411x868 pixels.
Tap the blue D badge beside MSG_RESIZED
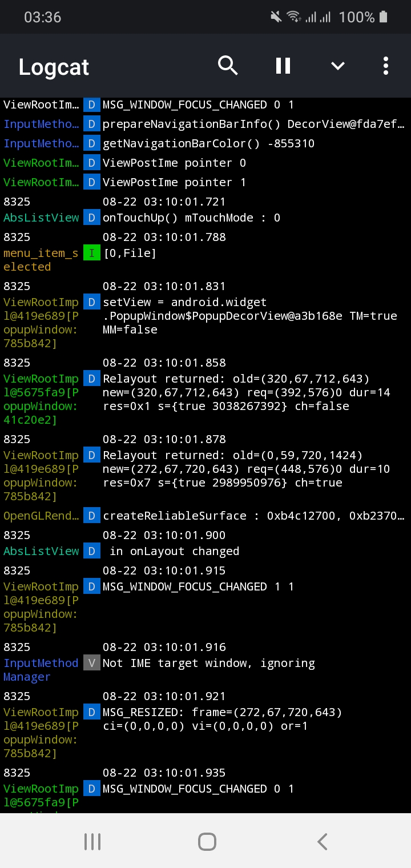point(91,712)
